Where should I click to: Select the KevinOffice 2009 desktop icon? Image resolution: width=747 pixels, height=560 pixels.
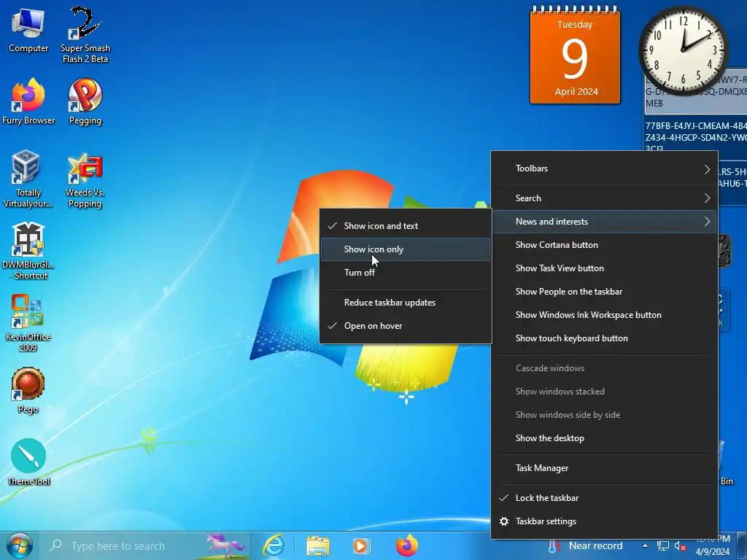click(28, 323)
